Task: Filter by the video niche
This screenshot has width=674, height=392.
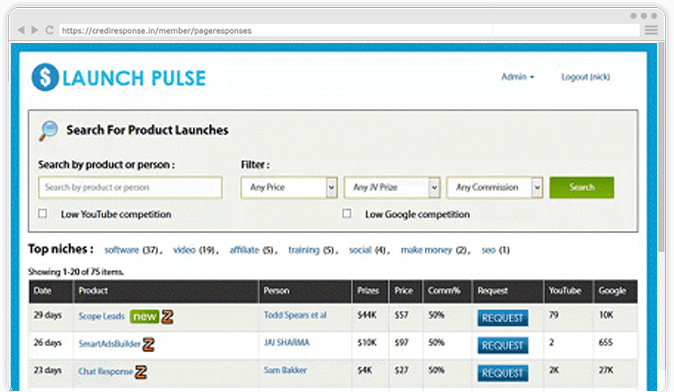Action: (x=184, y=250)
